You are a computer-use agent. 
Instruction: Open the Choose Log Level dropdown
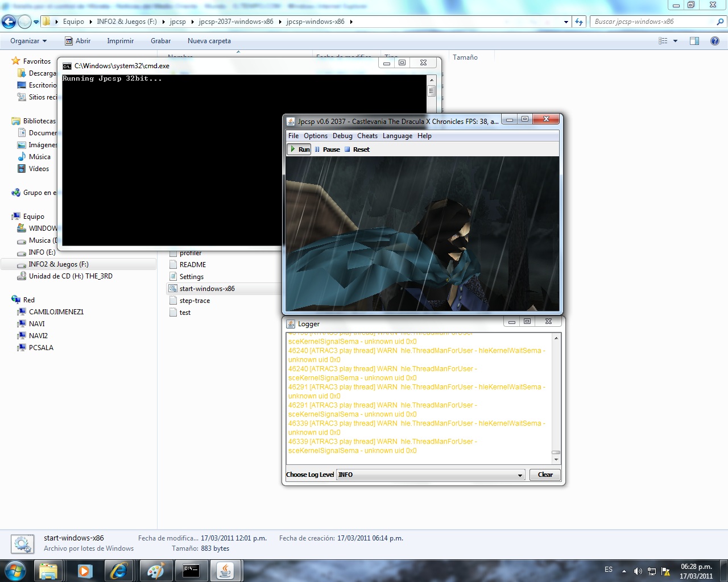[431, 475]
